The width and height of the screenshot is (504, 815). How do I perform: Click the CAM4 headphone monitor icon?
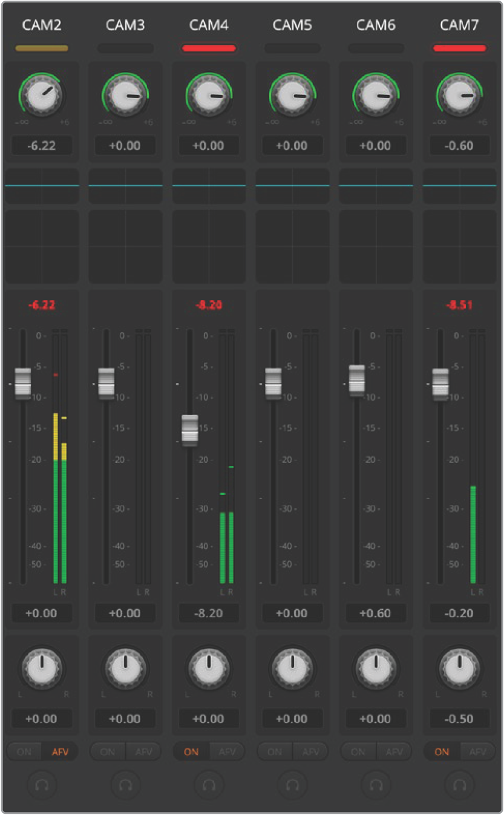pyautogui.click(x=209, y=785)
